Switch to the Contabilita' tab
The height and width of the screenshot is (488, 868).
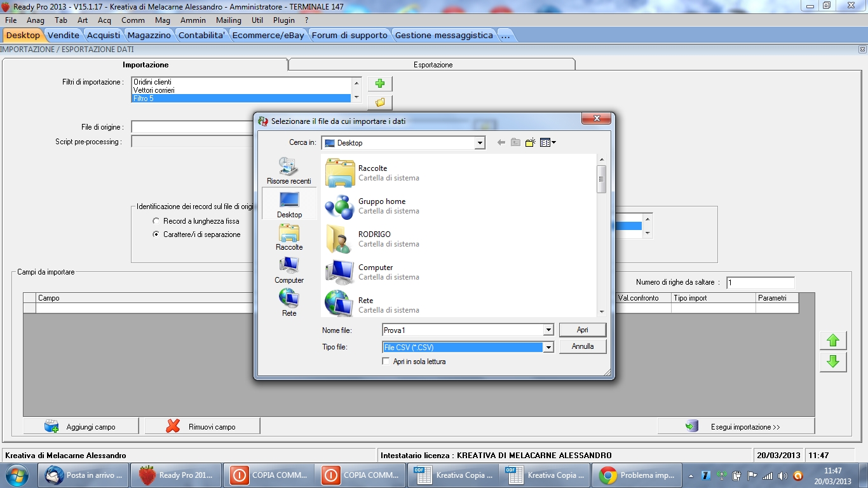coord(201,36)
